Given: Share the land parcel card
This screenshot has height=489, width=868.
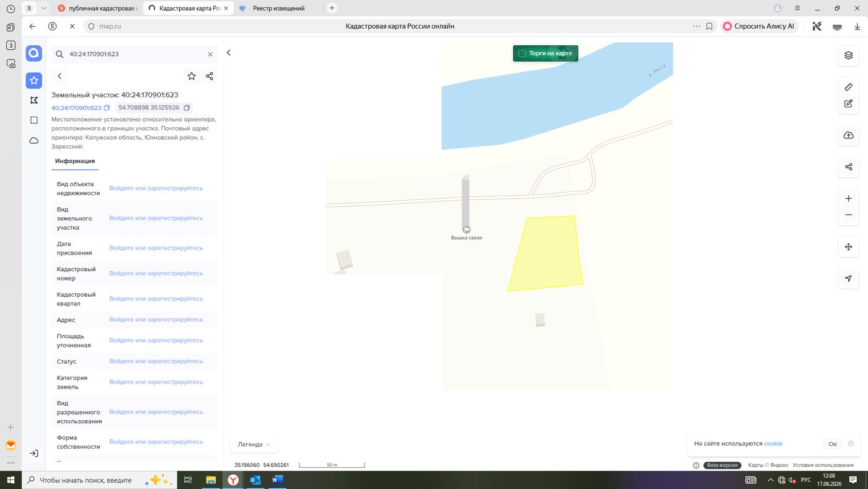Looking at the screenshot, I should coord(210,76).
